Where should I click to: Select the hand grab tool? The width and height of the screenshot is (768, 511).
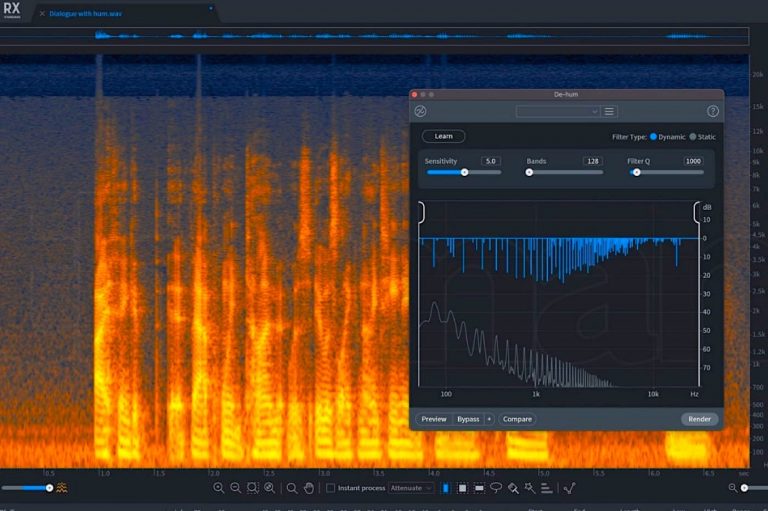[309, 488]
